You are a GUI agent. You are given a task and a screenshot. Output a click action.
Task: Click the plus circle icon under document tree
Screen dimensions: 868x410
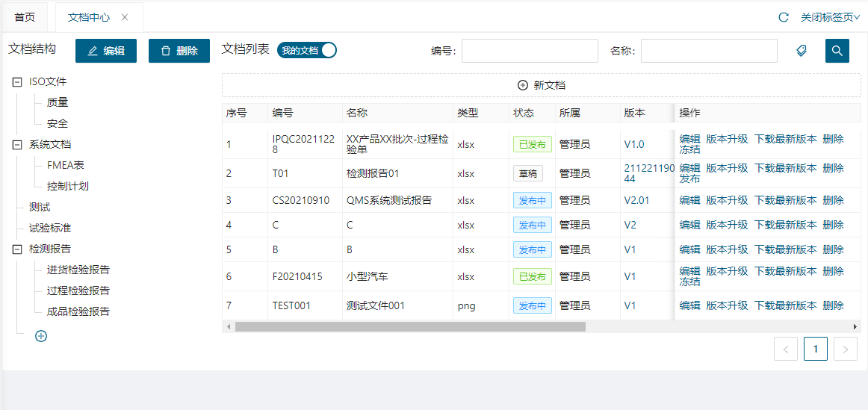click(41, 336)
